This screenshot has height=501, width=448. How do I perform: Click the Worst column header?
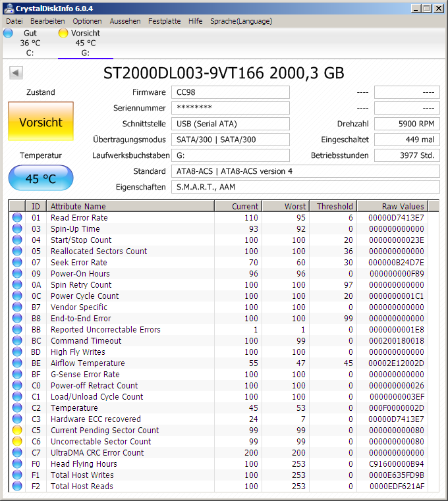click(286, 206)
